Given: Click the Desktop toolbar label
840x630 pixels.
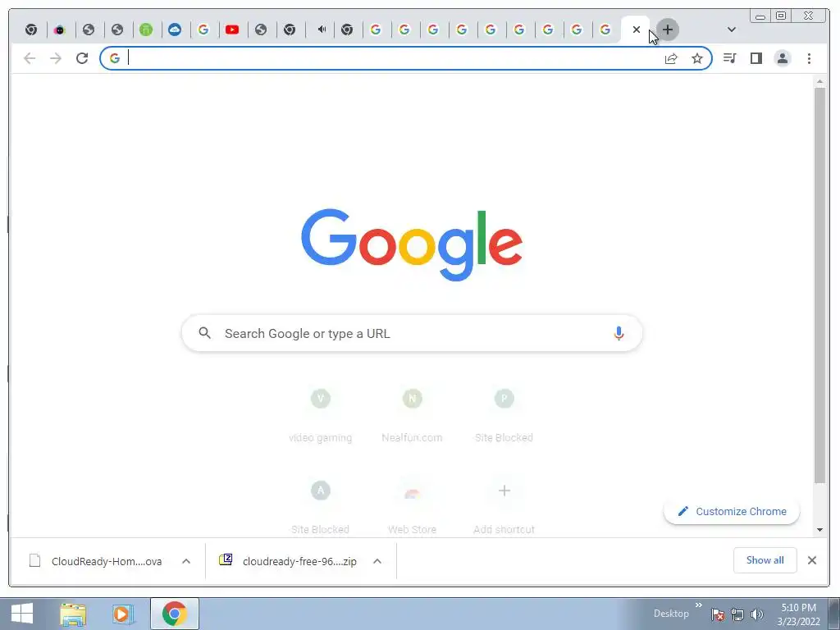Looking at the screenshot, I should point(671,614).
